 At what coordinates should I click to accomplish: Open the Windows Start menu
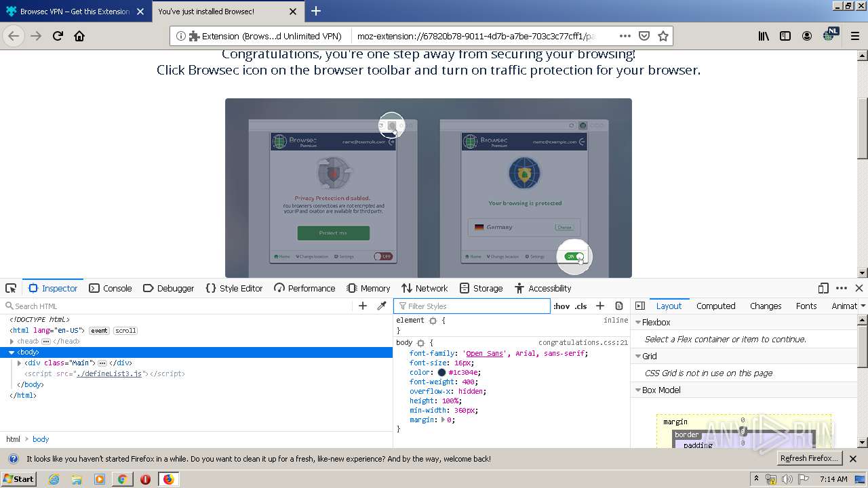[x=18, y=479]
